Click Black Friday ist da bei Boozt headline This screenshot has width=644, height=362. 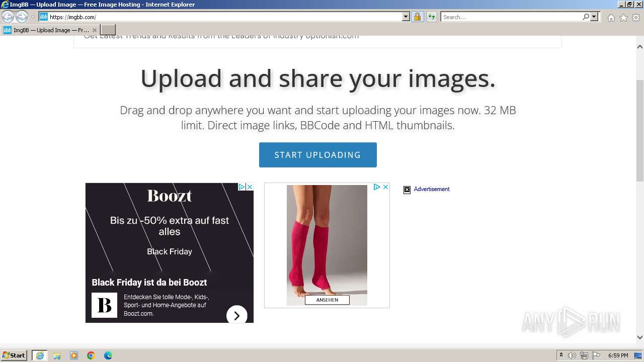coord(149,283)
